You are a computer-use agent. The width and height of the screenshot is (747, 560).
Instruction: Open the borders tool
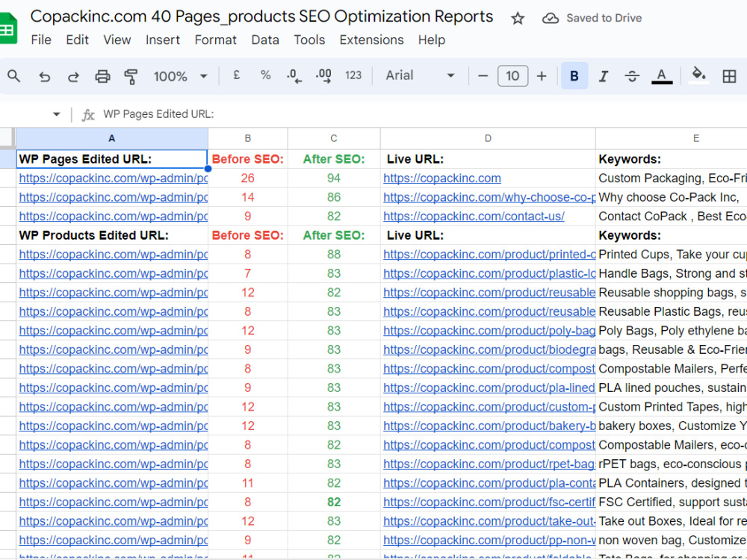pos(729,76)
